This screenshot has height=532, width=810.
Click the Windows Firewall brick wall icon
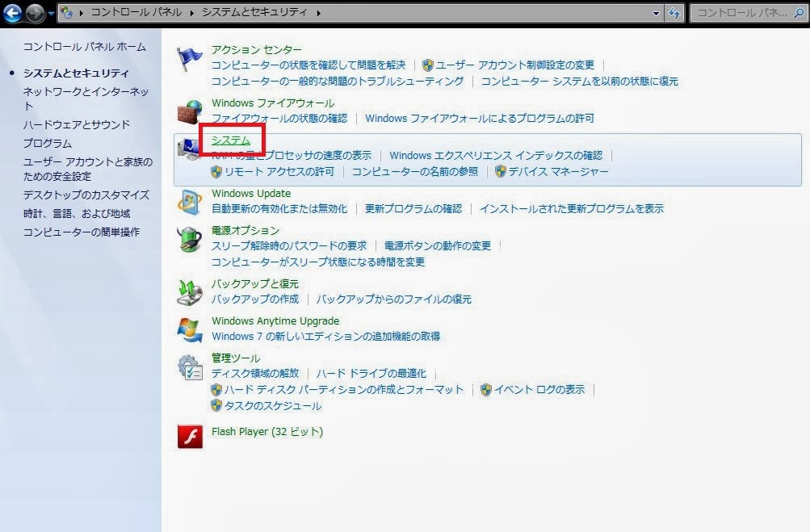pyautogui.click(x=190, y=112)
